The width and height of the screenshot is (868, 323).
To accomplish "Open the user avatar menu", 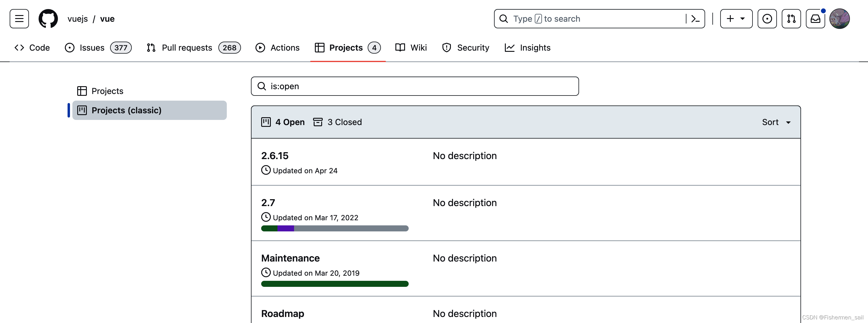I will point(839,18).
